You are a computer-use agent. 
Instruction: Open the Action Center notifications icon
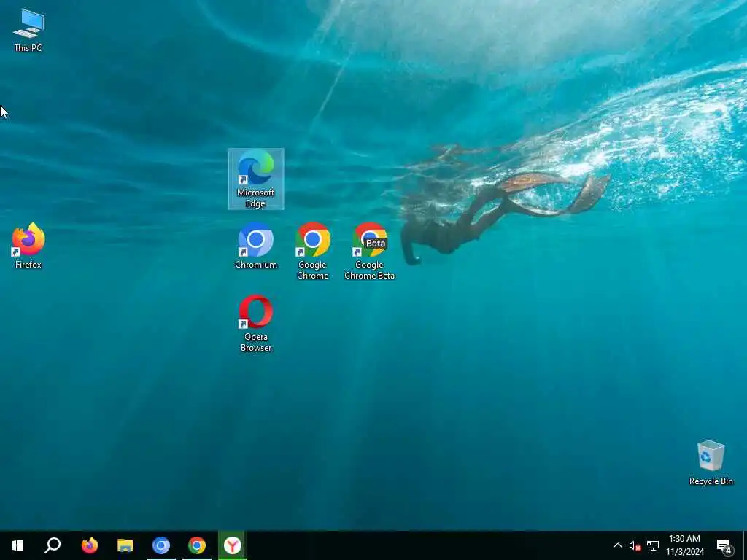pos(724,545)
